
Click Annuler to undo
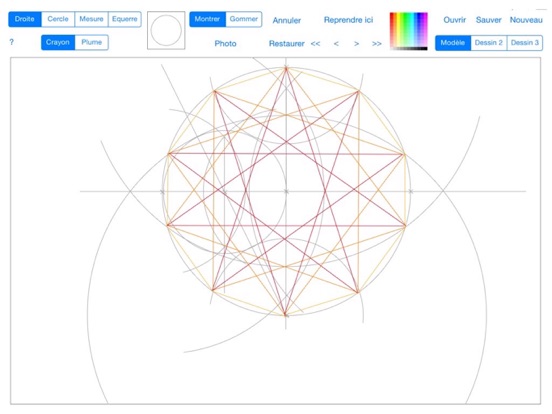(287, 20)
